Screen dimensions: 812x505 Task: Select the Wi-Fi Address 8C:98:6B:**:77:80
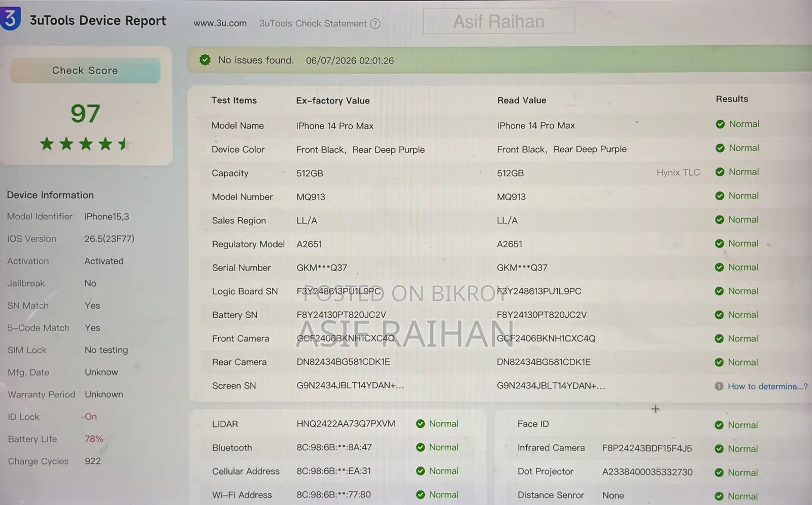(x=334, y=495)
